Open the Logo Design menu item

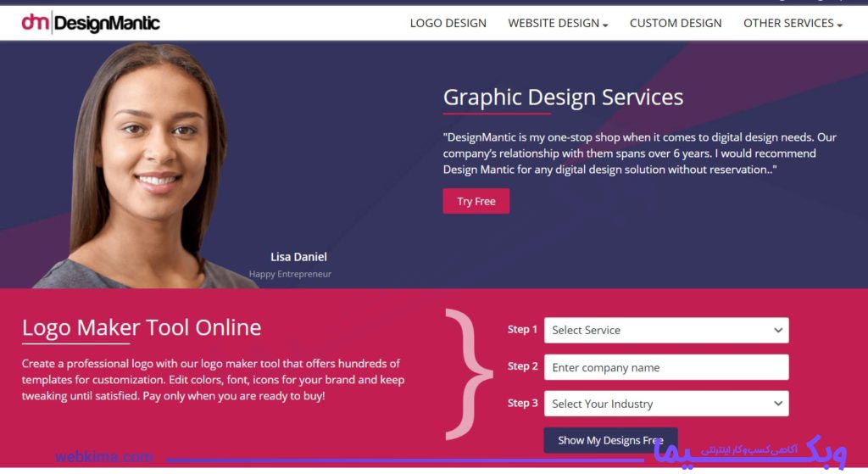pyautogui.click(x=448, y=23)
